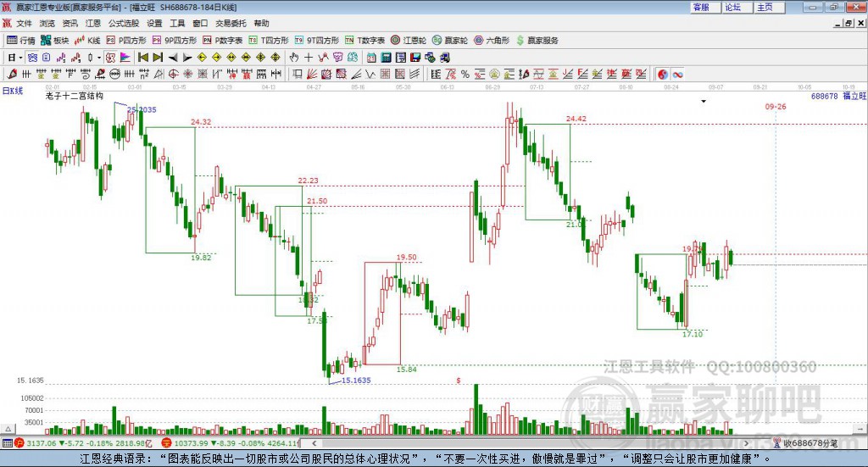Open the 9P四方形 tool
The height and width of the screenshot is (467, 868).
point(175,41)
